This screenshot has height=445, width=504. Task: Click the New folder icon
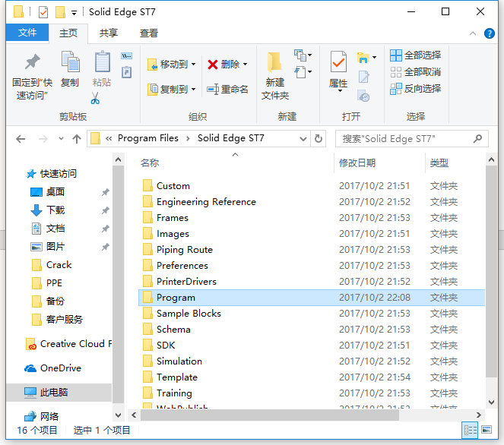click(274, 62)
